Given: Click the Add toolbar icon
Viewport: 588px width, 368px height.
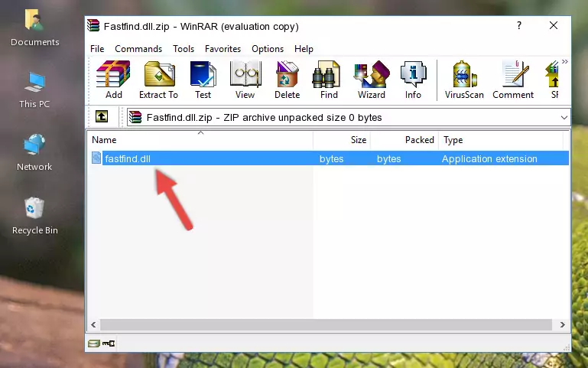Looking at the screenshot, I should (113, 80).
